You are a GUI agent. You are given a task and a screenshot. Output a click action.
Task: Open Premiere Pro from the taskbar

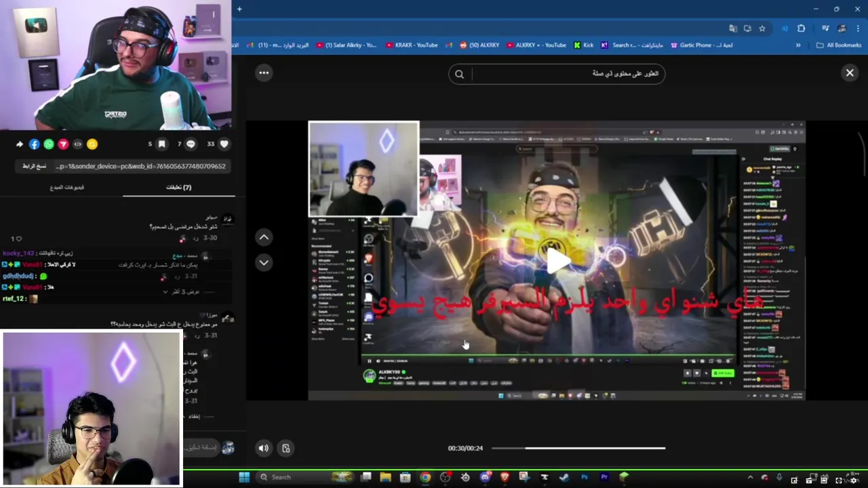coord(604,477)
